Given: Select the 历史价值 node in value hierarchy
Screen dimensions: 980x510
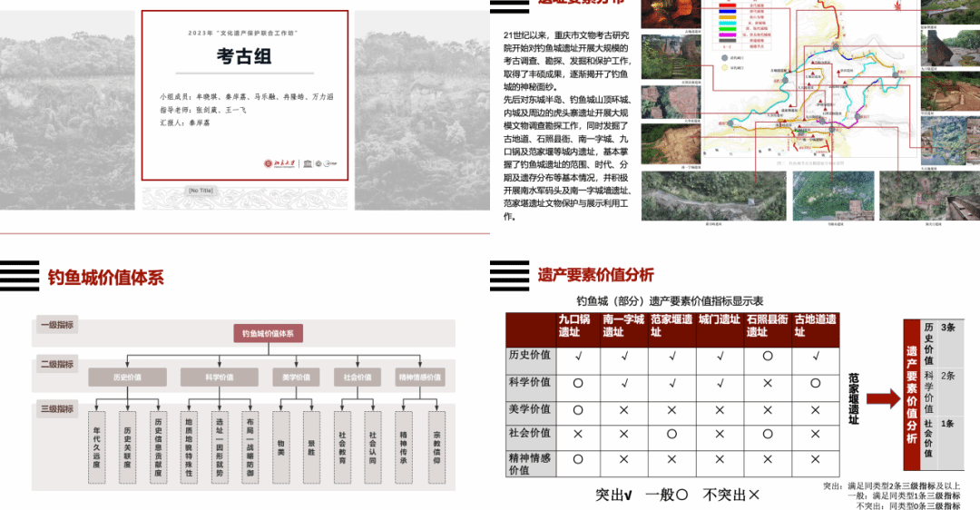Looking at the screenshot, I should pyautogui.click(x=127, y=377).
